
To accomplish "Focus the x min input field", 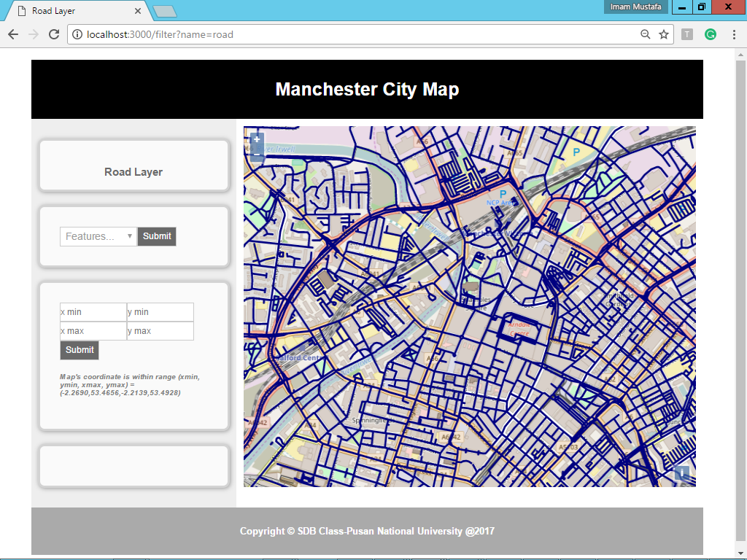I will [93, 312].
